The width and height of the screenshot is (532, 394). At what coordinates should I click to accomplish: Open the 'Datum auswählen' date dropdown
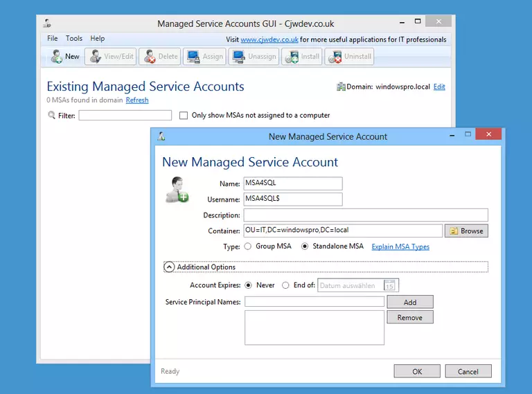tap(351, 285)
